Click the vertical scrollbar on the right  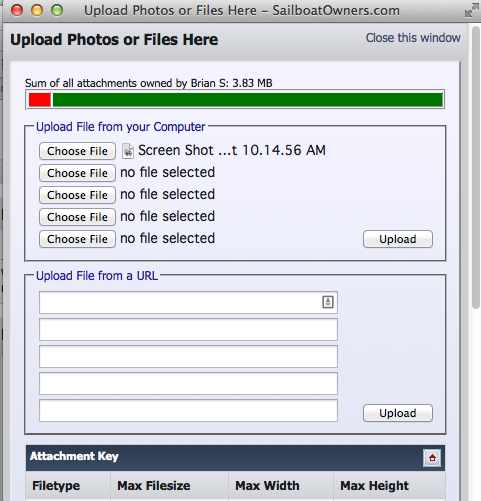pyautogui.click(x=476, y=167)
